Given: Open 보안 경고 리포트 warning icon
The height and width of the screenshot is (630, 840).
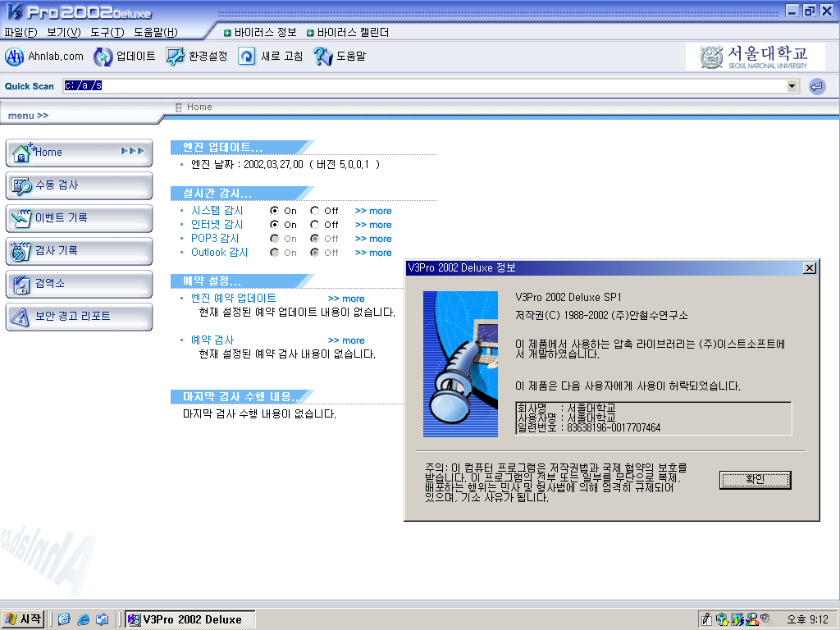Looking at the screenshot, I should pos(21,317).
